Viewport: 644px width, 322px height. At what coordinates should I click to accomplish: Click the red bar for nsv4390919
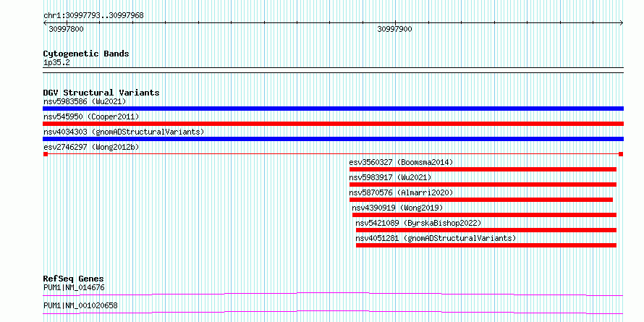click(484, 215)
